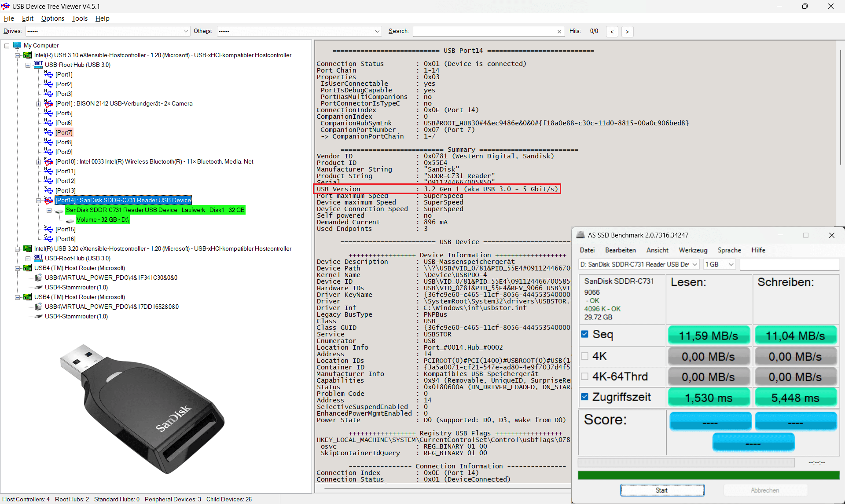845x504 pixels.
Task: Select the second USB4-Stammrouter (1.0) item
Action: [x=76, y=316]
